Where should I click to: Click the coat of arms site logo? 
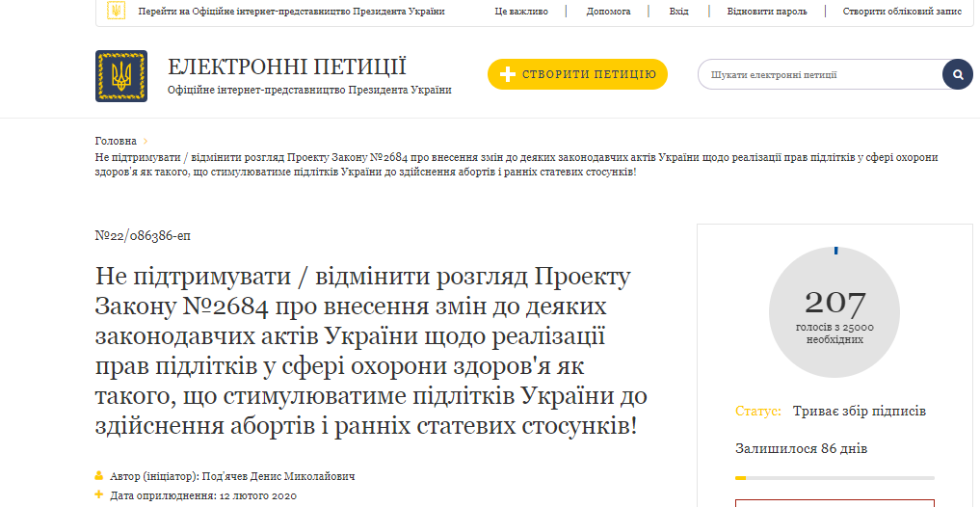pos(121,76)
